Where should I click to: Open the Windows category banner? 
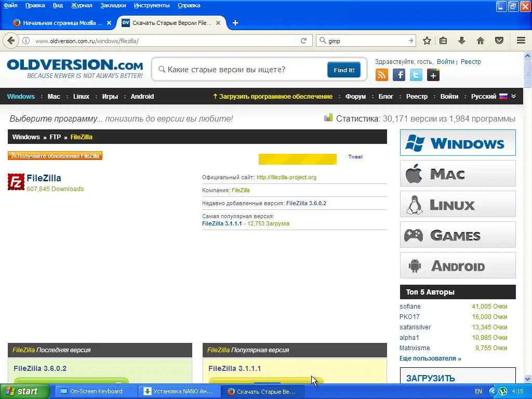click(x=458, y=142)
